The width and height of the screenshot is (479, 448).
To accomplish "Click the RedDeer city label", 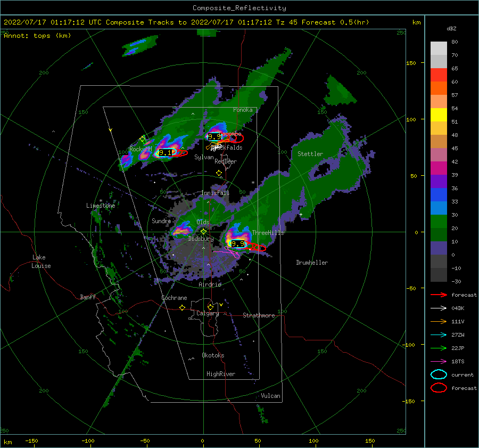I will click(226, 161).
